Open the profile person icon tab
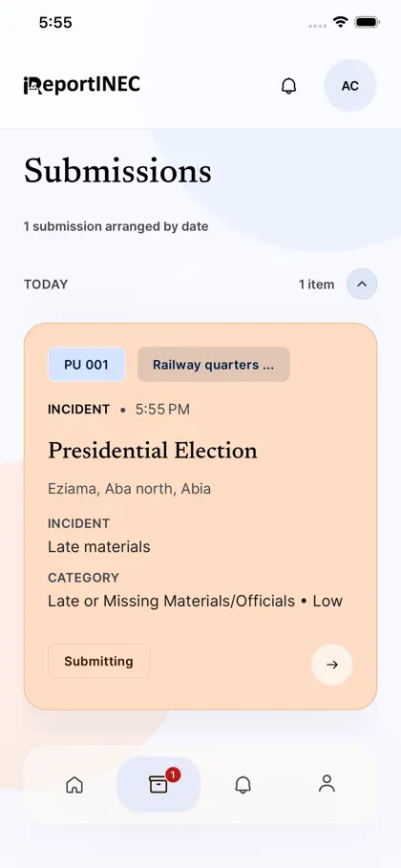 click(327, 784)
